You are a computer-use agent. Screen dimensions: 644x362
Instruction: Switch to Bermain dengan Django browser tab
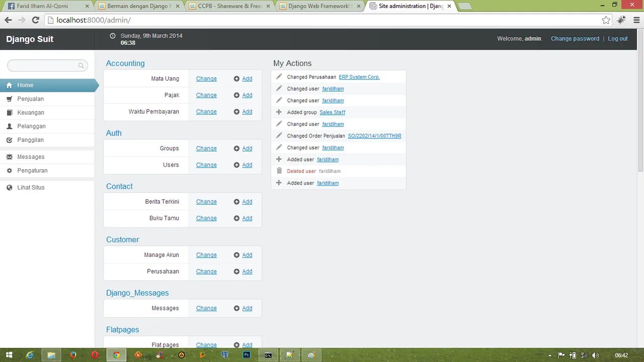pyautogui.click(x=139, y=6)
